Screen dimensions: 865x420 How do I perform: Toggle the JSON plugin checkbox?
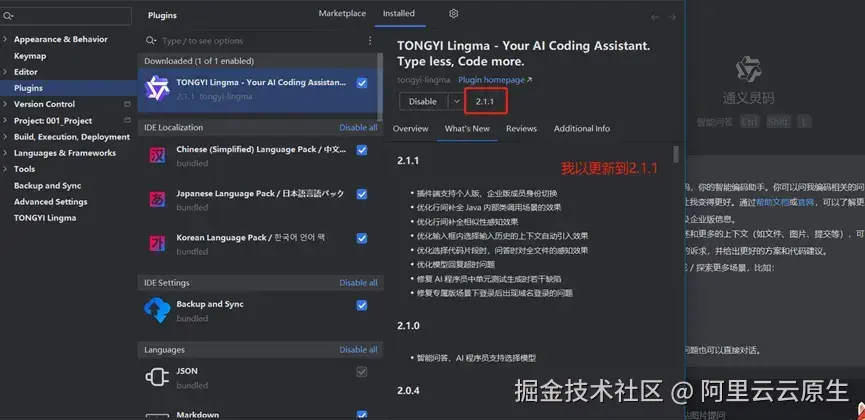coord(362,372)
